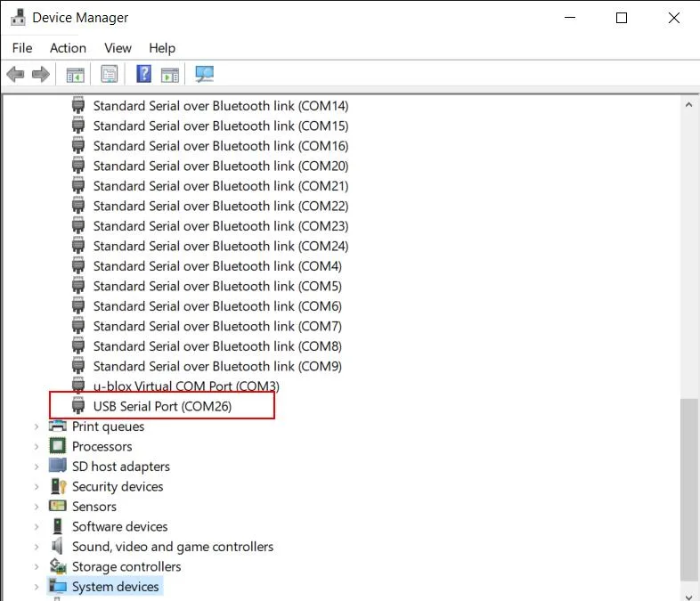The height and width of the screenshot is (601, 700).
Task: Select Standard Serial over Bluetooth link (COM7)
Action: pyautogui.click(x=217, y=327)
